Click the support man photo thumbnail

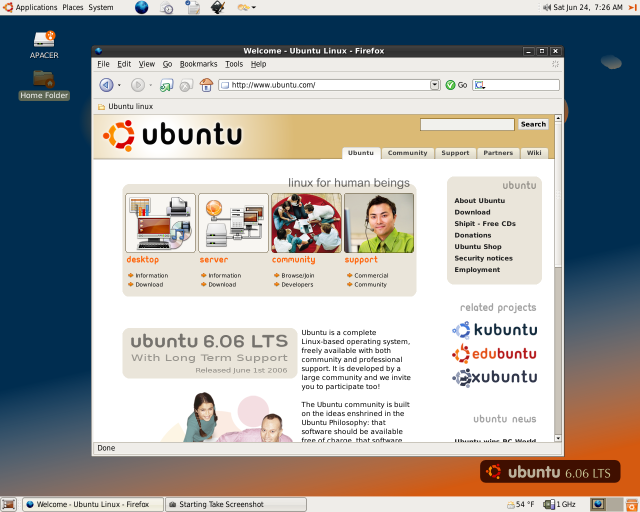[x=379, y=223]
